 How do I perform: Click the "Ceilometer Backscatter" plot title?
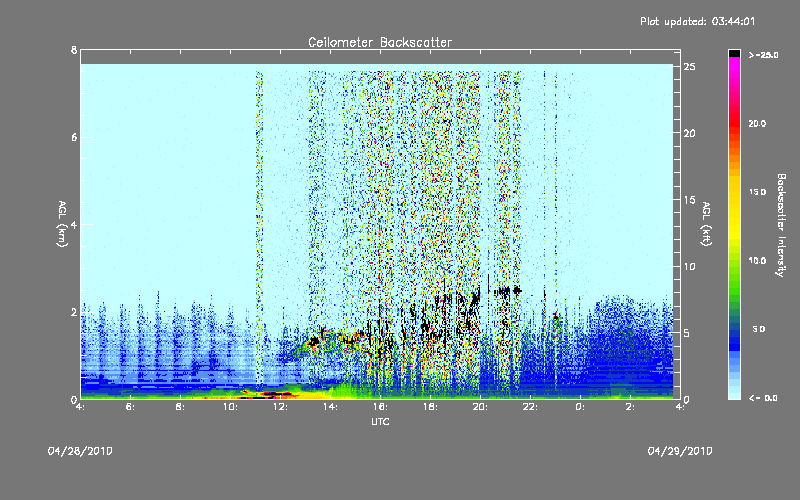pyautogui.click(x=379, y=42)
